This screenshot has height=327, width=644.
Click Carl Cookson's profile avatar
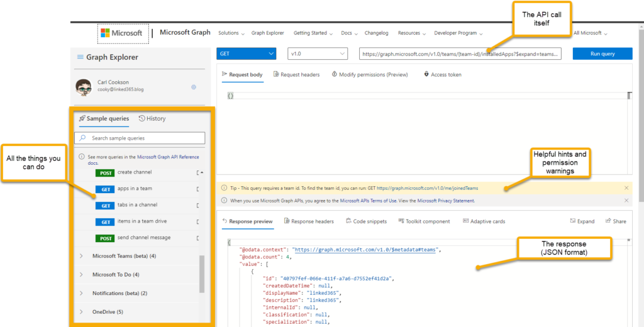click(x=84, y=87)
